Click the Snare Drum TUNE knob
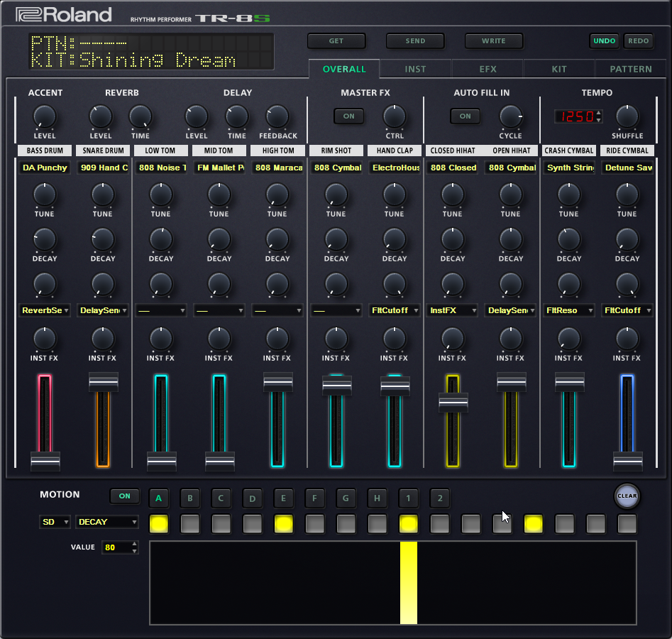The width and height of the screenshot is (672, 639). [103, 195]
